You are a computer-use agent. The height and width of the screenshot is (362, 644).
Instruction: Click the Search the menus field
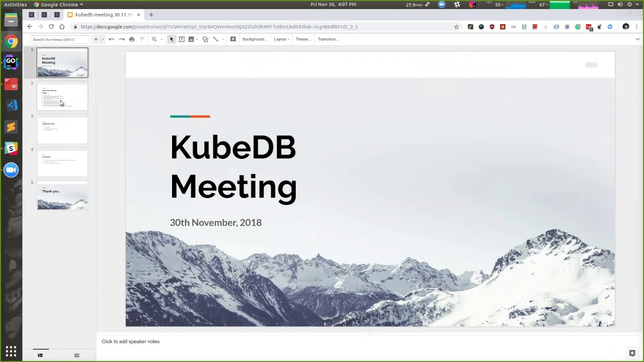(x=59, y=39)
